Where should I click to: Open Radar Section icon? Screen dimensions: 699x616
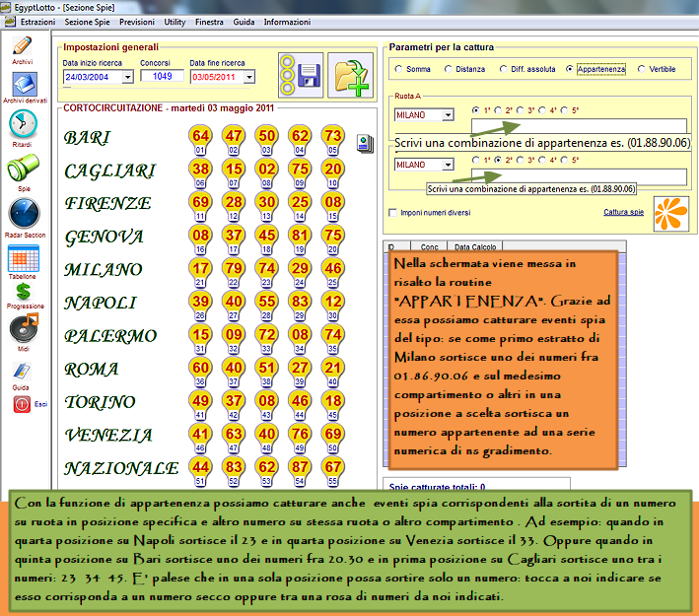tap(24, 214)
